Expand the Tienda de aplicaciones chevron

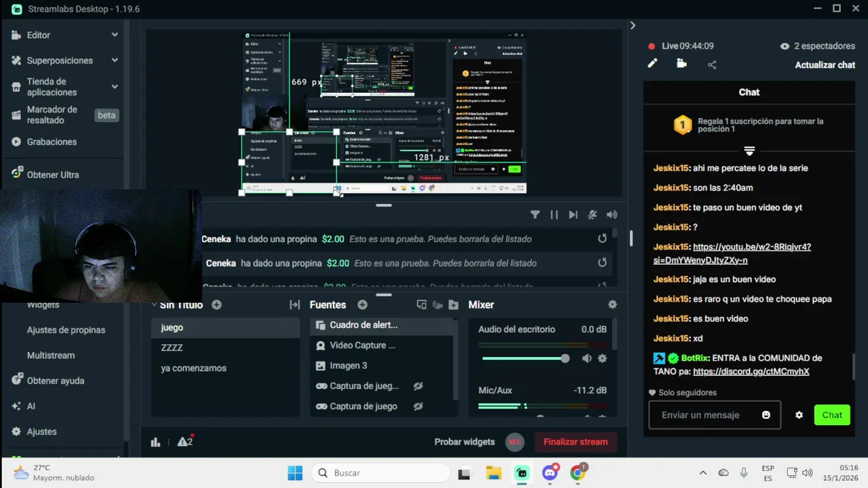coord(115,87)
